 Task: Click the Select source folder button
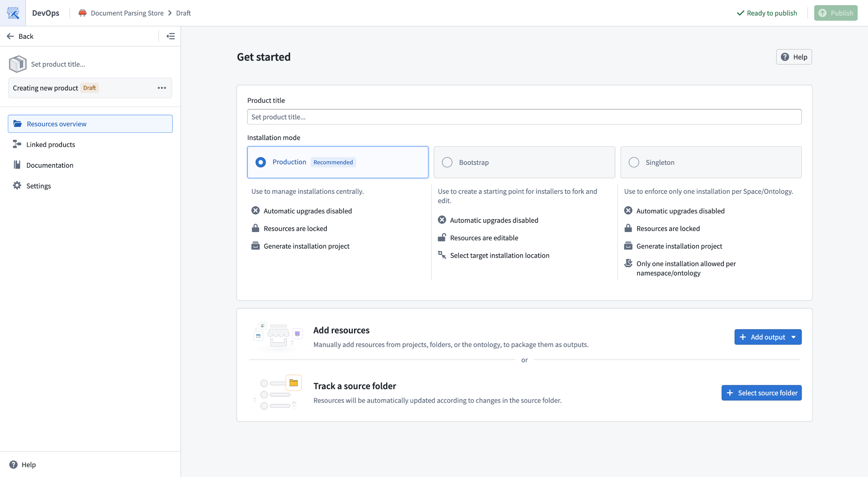click(761, 393)
